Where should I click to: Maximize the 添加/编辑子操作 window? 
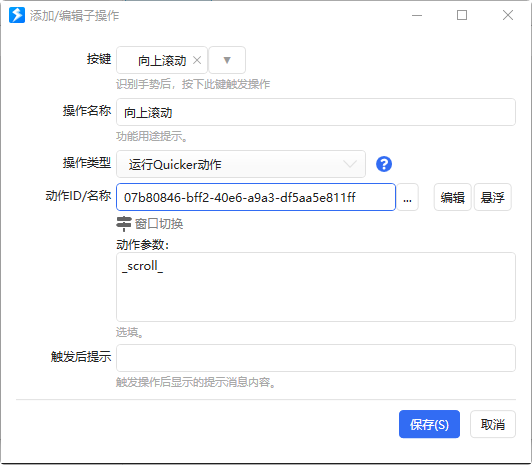pyautogui.click(x=462, y=15)
